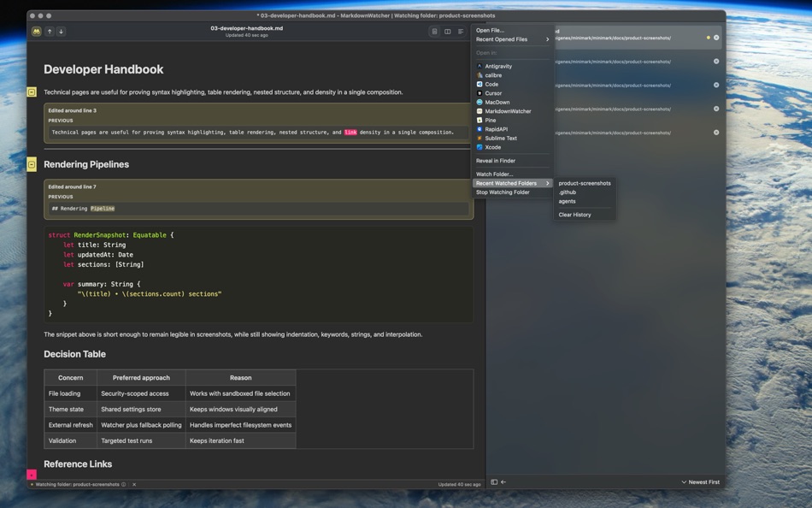
Task: Toggle the side-by-side view icon
Action: [446, 31]
